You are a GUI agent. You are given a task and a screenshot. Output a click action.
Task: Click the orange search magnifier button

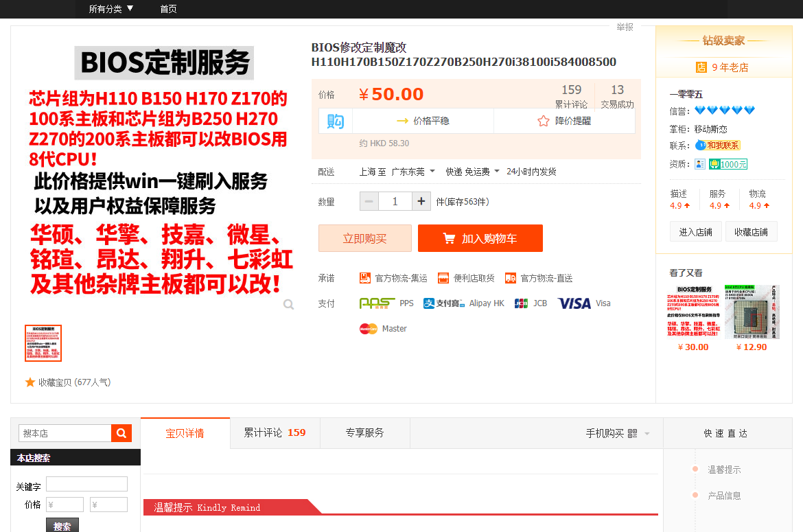click(121, 433)
